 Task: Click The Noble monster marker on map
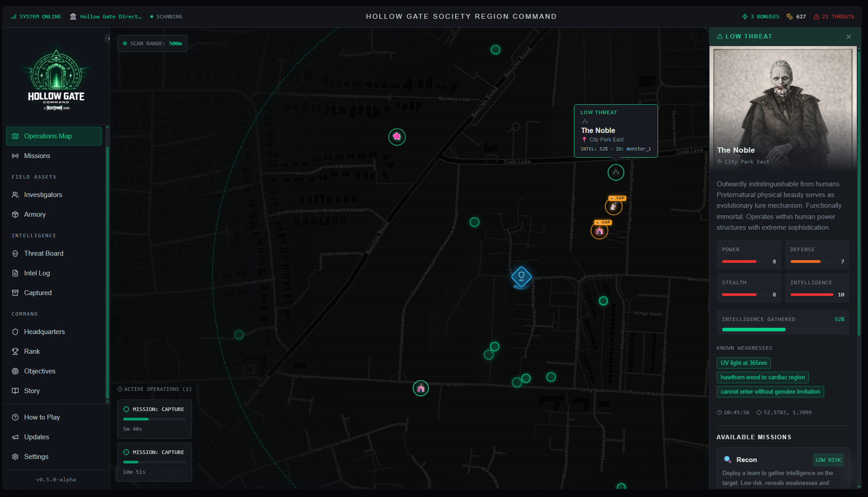[x=616, y=172]
